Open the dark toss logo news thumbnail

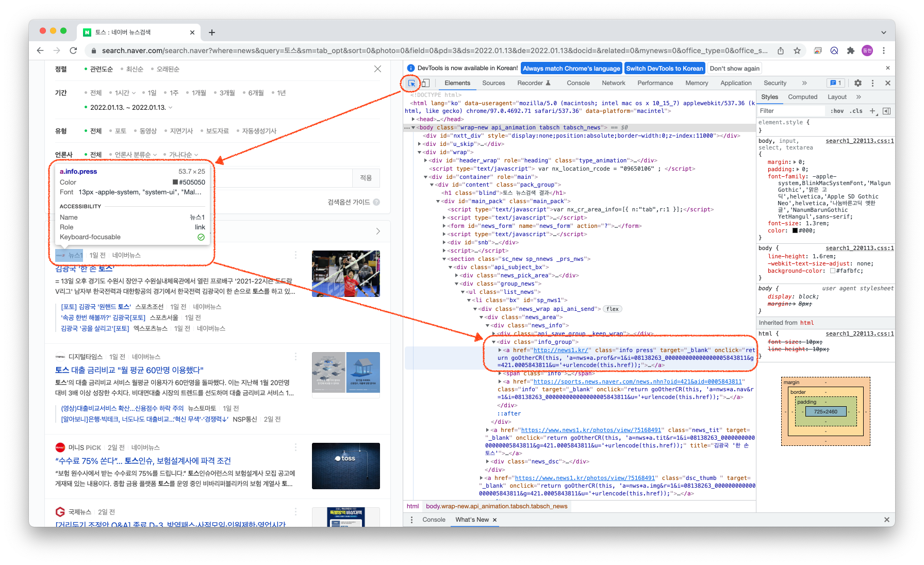coord(346,466)
